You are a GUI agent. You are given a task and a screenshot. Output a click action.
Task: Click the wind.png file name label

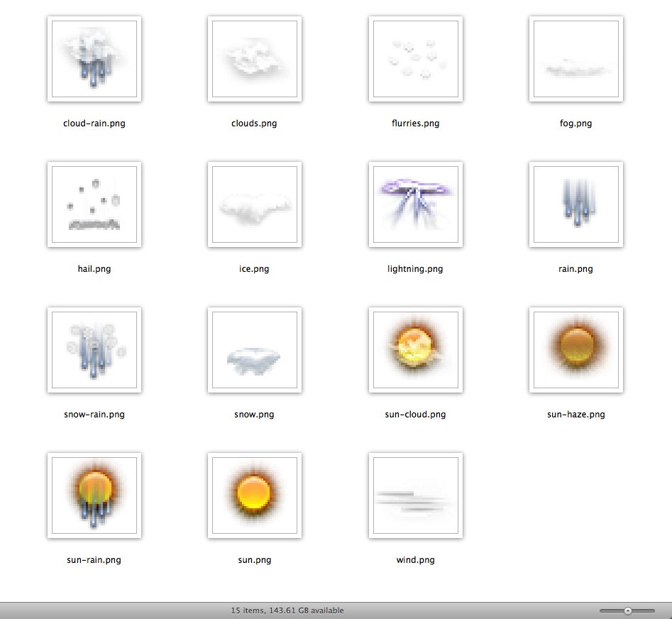coord(416,560)
